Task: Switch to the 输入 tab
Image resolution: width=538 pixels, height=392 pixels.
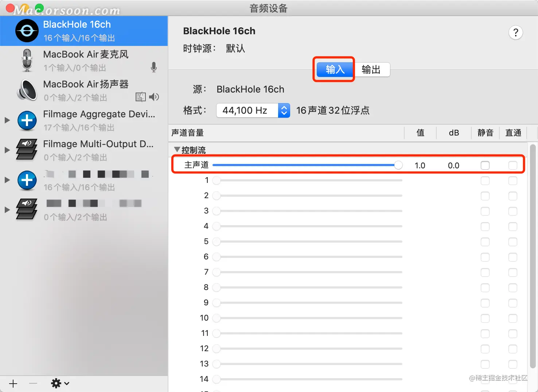Action: [335, 70]
